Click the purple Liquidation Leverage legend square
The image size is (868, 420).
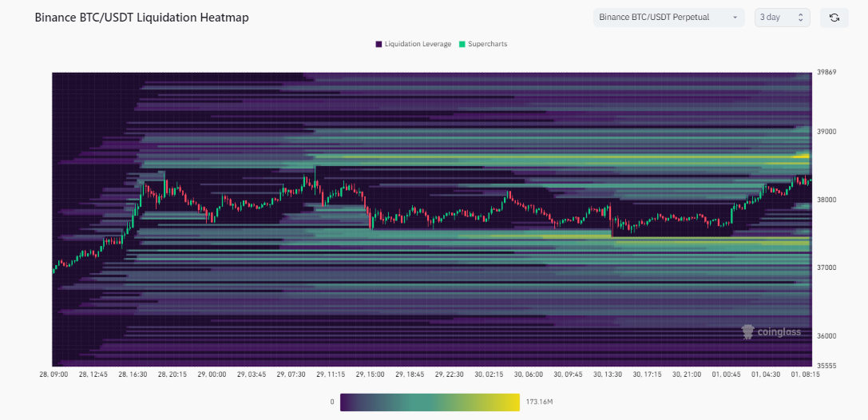pyautogui.click(x=379, y=44)
